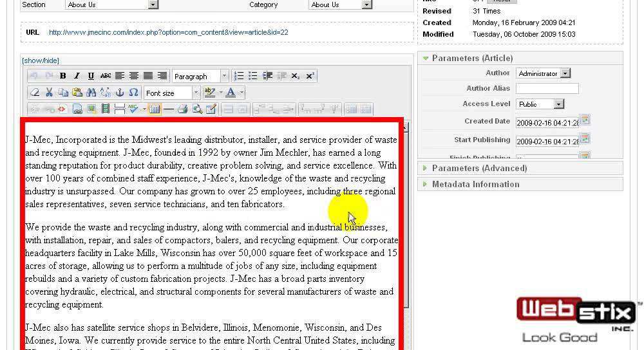Open the Author dropdown
Image resolution: width=644 pixels, height=350 pixels.
click(543, 73)
